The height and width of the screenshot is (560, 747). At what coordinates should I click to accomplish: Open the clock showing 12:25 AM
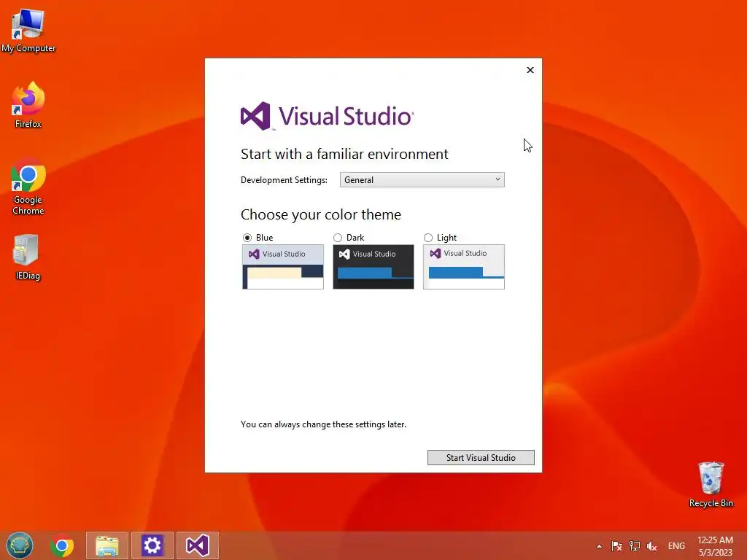point(715,546)
